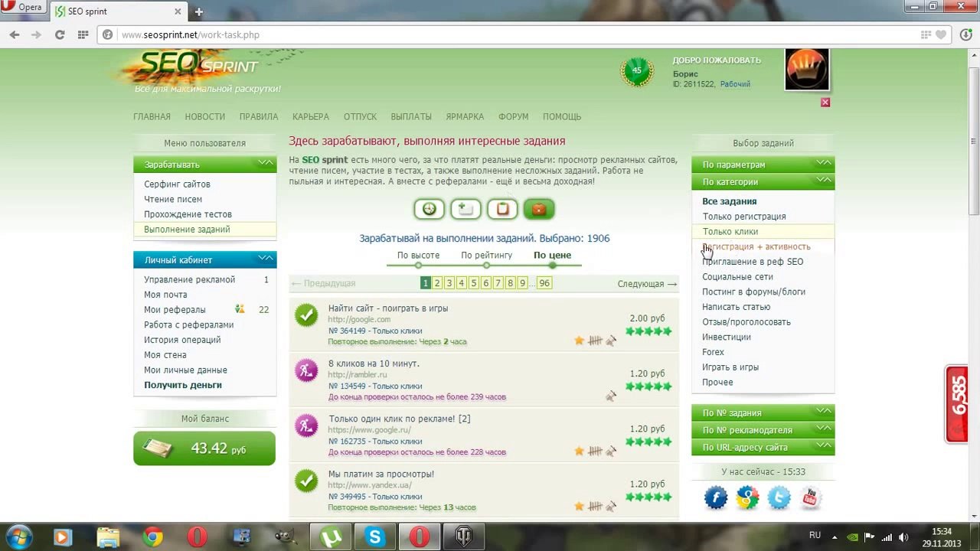
Task: Sort tasks by 'По рейтингу'
Action: (486, 255)
